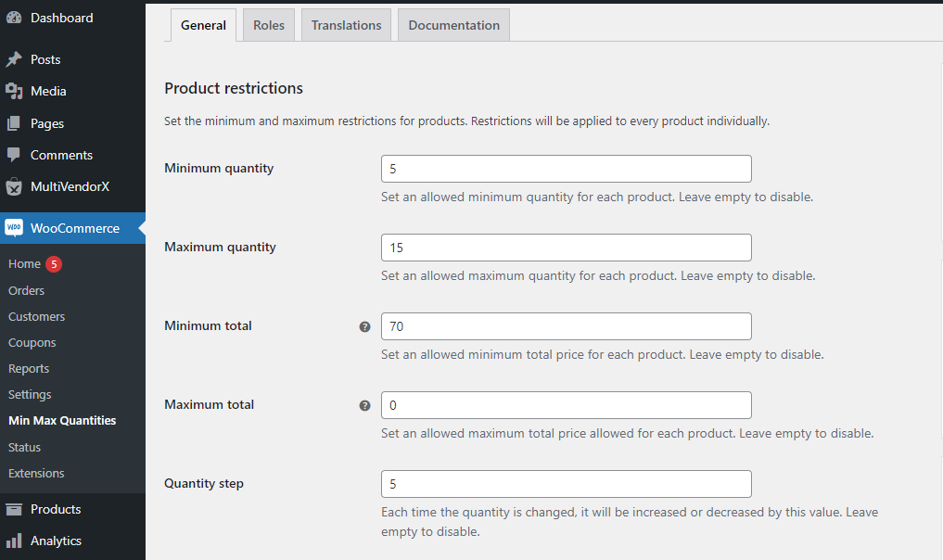Click the 'Set an allowed minimum total price' description
Screen dimensions: 943x560
pos(603,355)
